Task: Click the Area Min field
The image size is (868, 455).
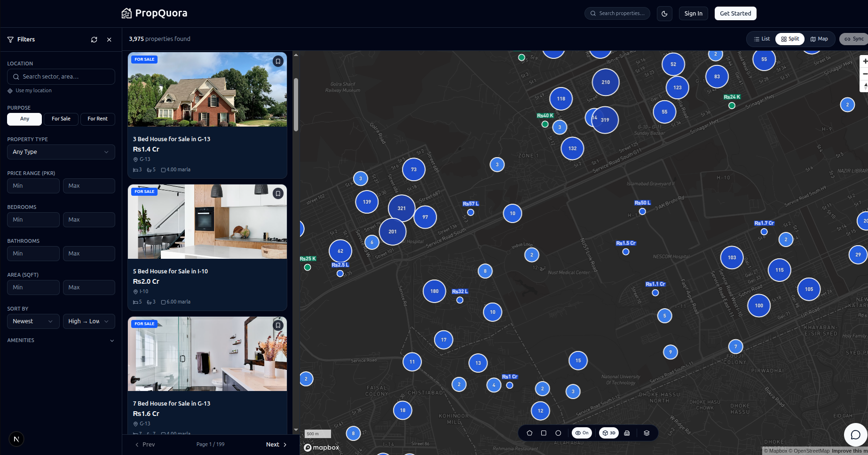Action: [33, 287]
